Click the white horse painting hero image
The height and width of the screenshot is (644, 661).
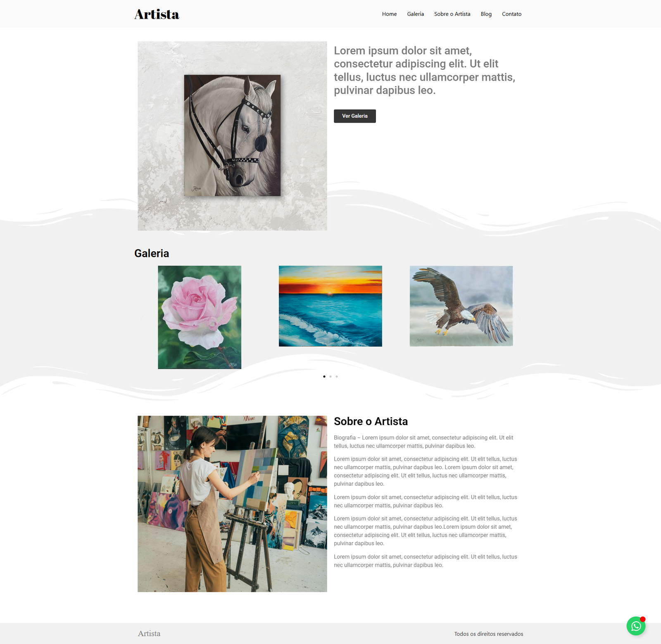[232, 136]
